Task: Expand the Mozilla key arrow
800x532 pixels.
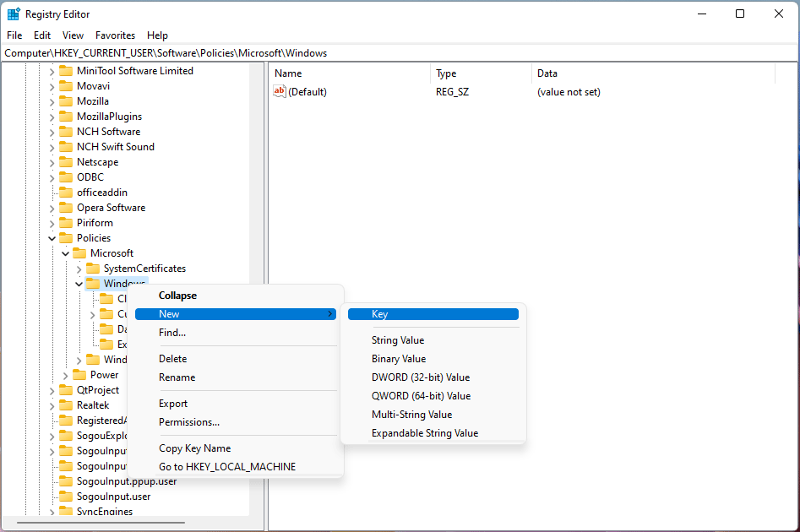Action: [x=52, y=102]
